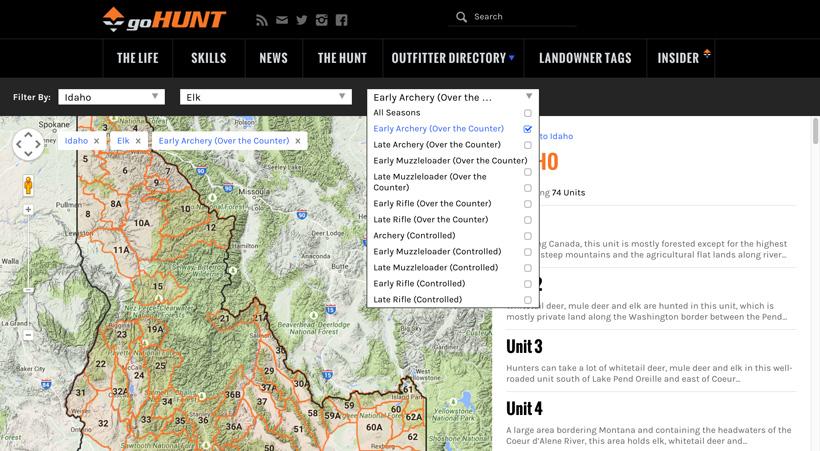Viewport: 820px width, 451px height.
Task: Select Late Muzzleloader (Over the Counter) option
Action: pos(430,182)
